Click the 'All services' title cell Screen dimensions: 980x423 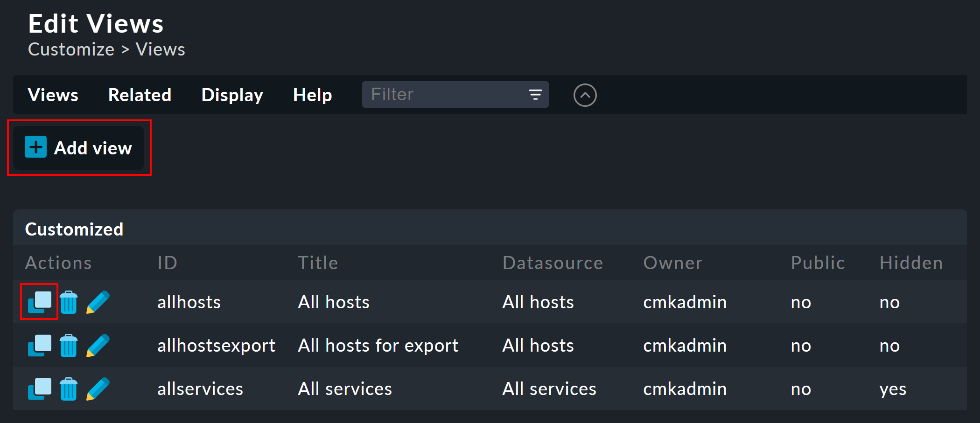[x=345, y=389]
